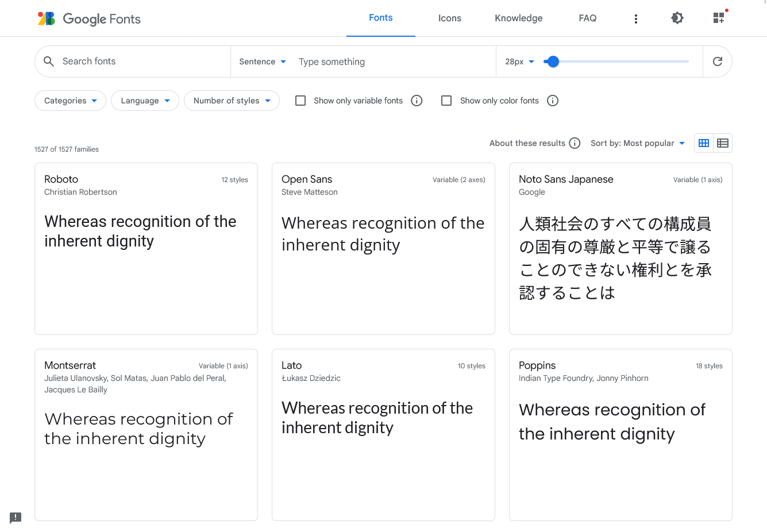Open the FAQ tab
The width and height of the screenshot is (767, 532).
pos(588,18)
